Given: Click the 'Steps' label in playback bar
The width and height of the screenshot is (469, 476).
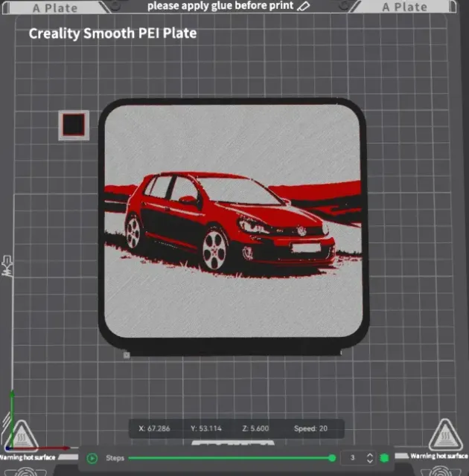Looking at the screenshot, I should point(115,458).
